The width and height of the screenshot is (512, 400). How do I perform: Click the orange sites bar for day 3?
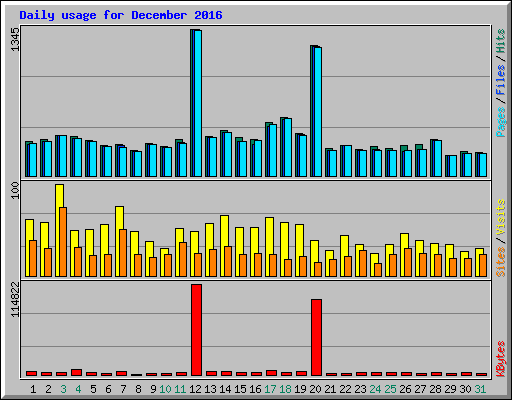(63, 242)
